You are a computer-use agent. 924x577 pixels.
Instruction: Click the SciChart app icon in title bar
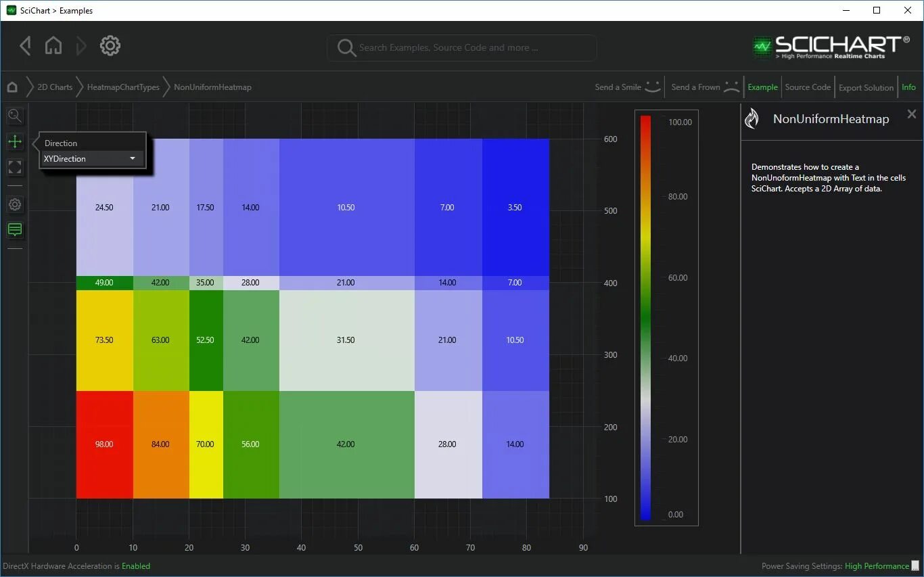(x=11, y=10)
